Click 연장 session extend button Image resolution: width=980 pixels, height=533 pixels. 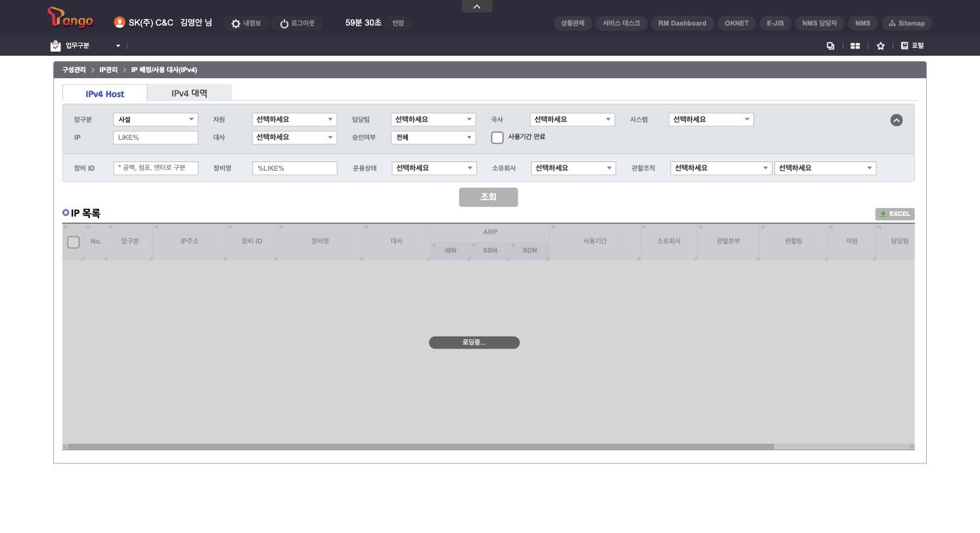[x=398, y=23]
